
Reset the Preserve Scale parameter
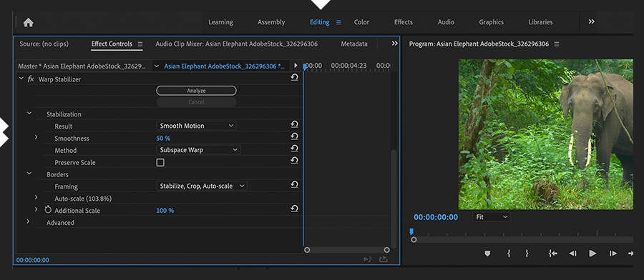pyautogui.click(x=294, y=160)
